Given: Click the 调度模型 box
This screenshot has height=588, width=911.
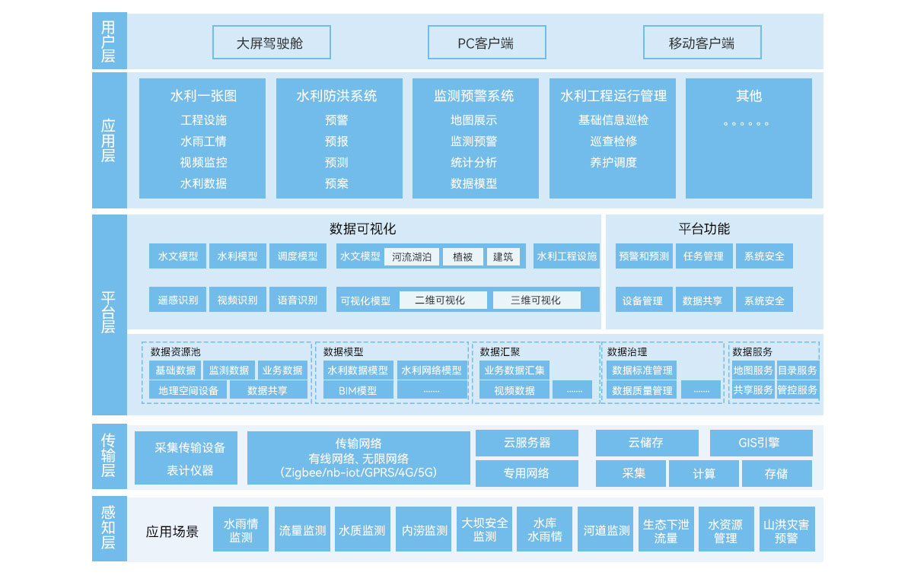Looking at the screenshot, I should pyautogui.click(x=298, y=256).
